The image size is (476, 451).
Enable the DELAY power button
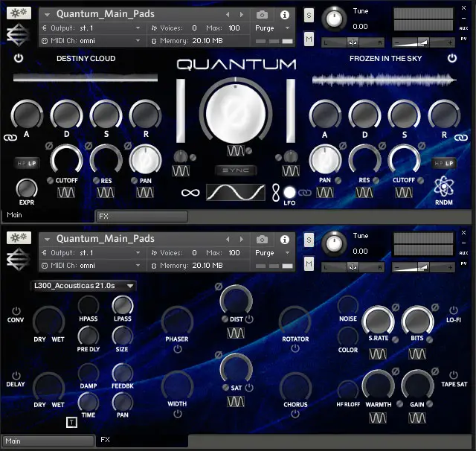point(16,375)
